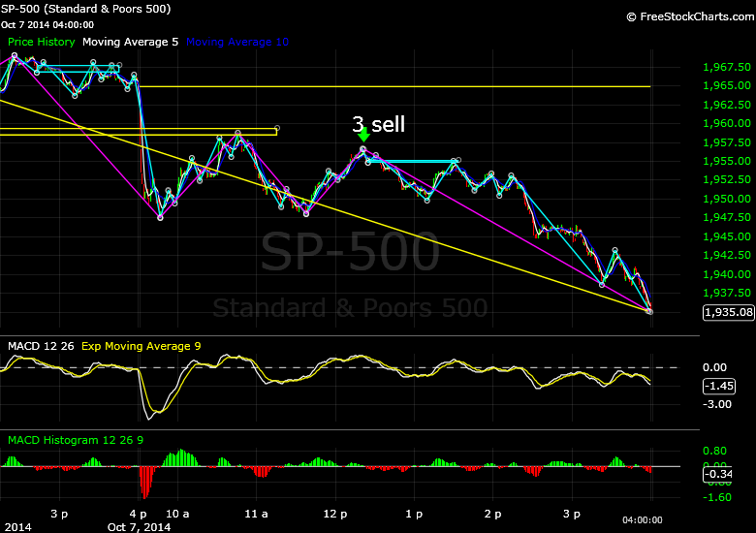This screenshot has height=533, width=756.
Task: Click the -1.45 MACD value tag
Action: tap(716, 386)
